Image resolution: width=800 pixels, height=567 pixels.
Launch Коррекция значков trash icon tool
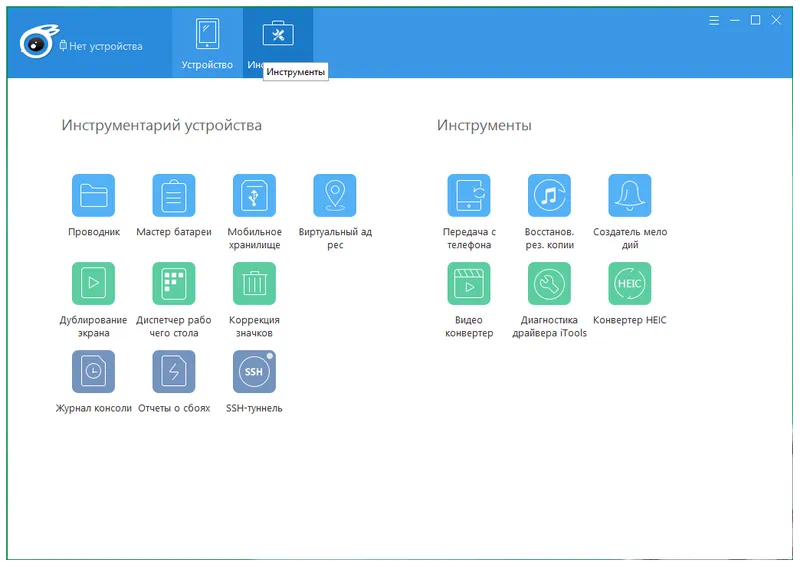[254, 283]
